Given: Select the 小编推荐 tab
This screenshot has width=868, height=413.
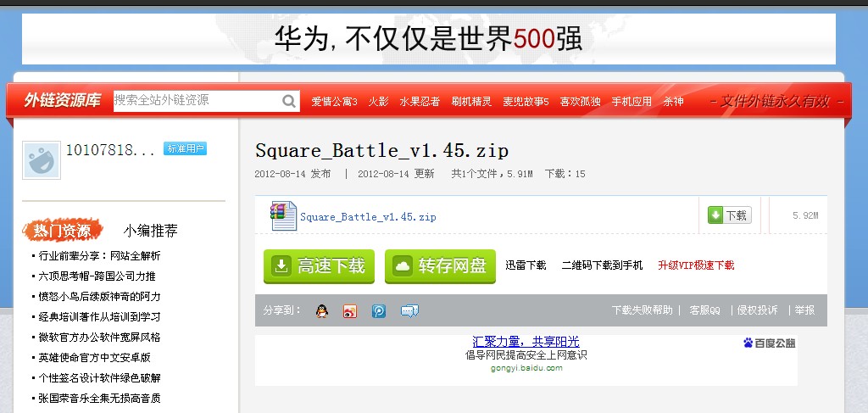Looking at the screenshot, I should (151, 231).
